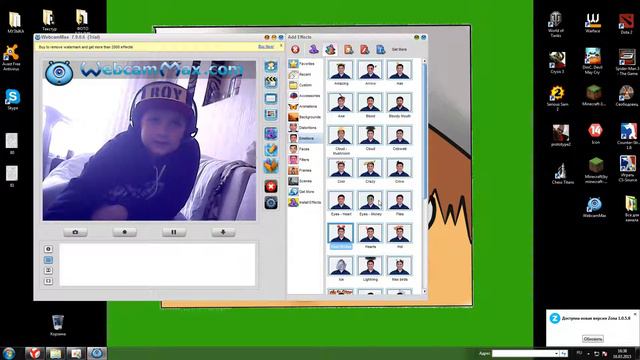This screenshot has width=640, height=360.
Task: Open the Serious Sam 2 desktop shortcut
Action: (x=557, y=98)
